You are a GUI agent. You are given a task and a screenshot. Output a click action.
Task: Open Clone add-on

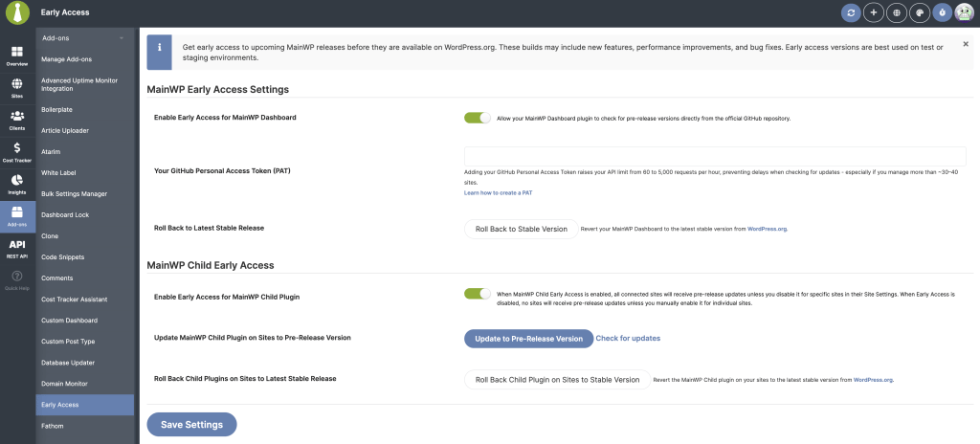85,236
